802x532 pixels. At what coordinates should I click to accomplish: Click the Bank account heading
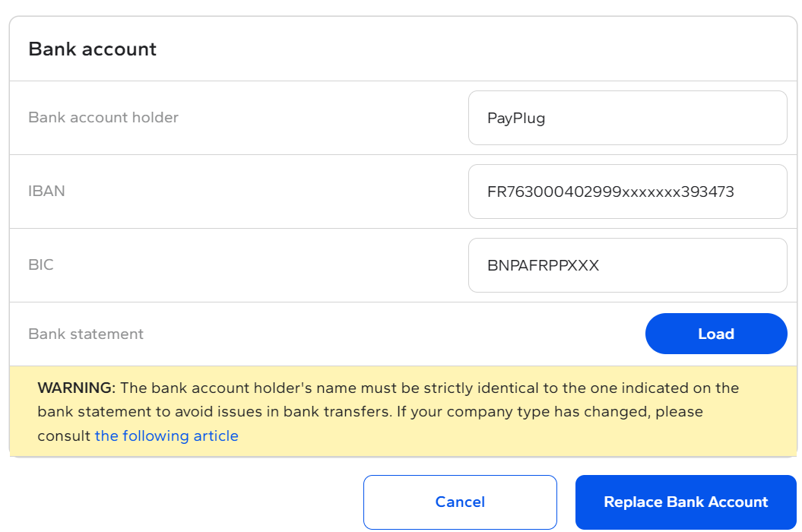coord(93,49)
